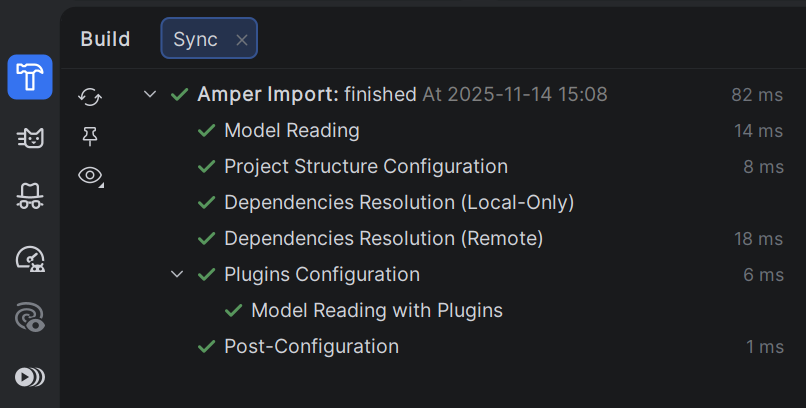
Task: Select Project Structure Configuration entry
Action: tap(365, 167)
